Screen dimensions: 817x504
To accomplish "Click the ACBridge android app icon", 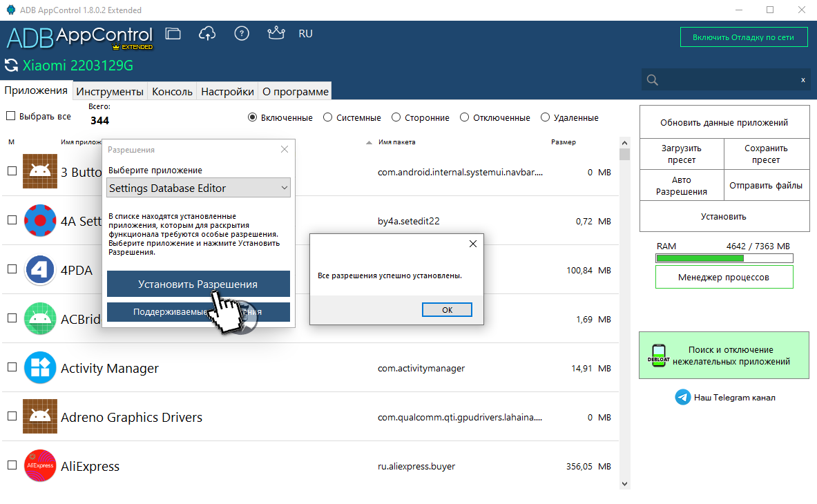I will pos(40,319).
